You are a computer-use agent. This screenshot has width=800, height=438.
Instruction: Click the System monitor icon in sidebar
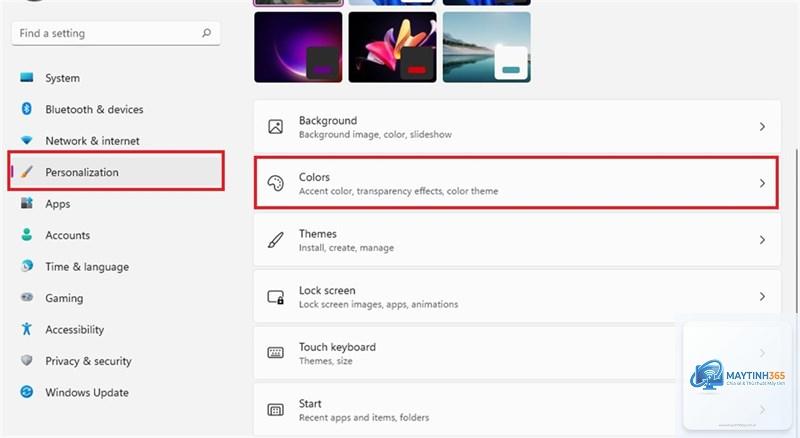(x=27, y=78)
